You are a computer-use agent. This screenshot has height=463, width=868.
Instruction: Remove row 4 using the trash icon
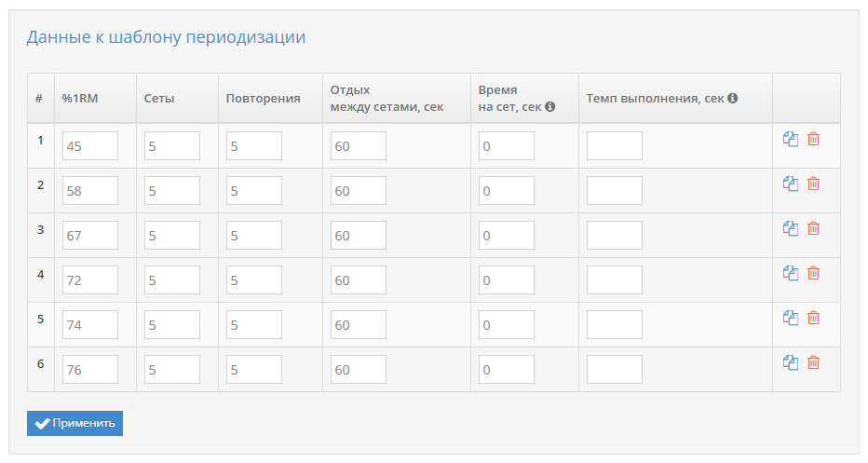(x=813, y=273)
